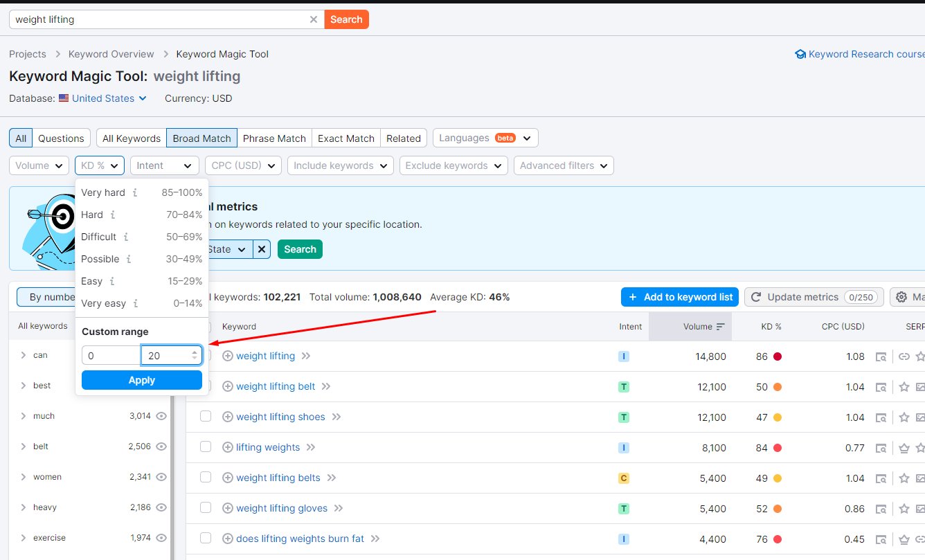925x560 pixels.
Task: Select the All Keywords match tab
Action: 132,138
